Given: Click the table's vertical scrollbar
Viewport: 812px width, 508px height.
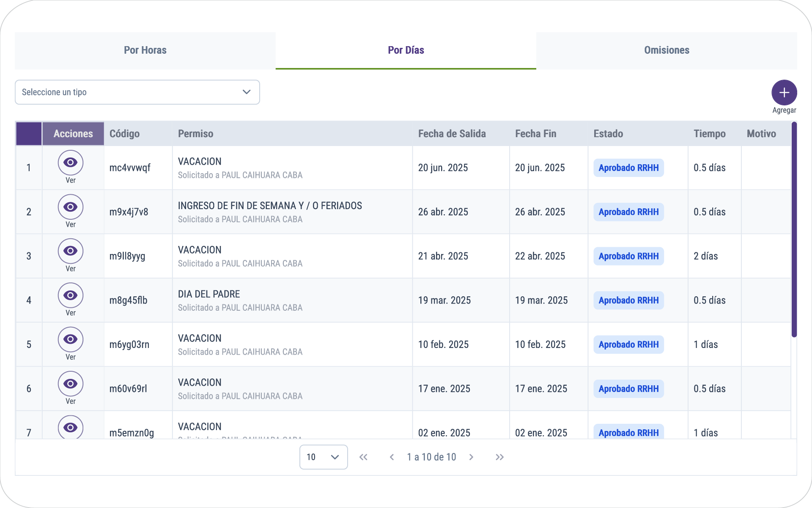Looking at the screenshot, I should click(794, 229).
